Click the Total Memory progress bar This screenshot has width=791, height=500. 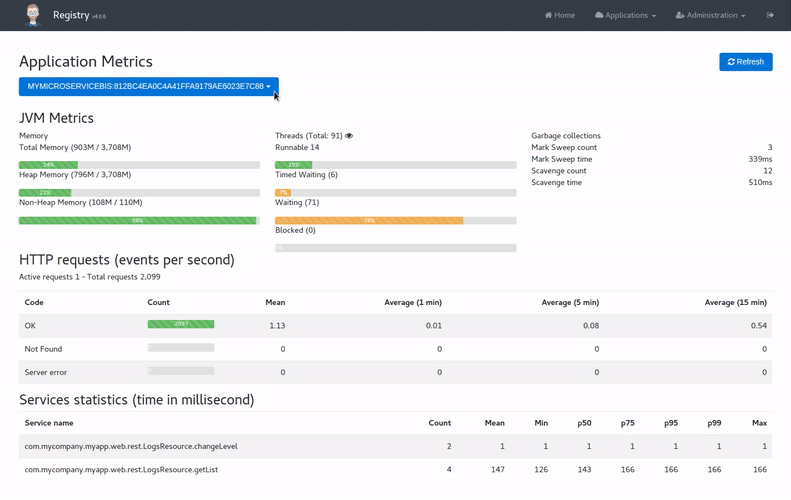[x=139, y=165]
